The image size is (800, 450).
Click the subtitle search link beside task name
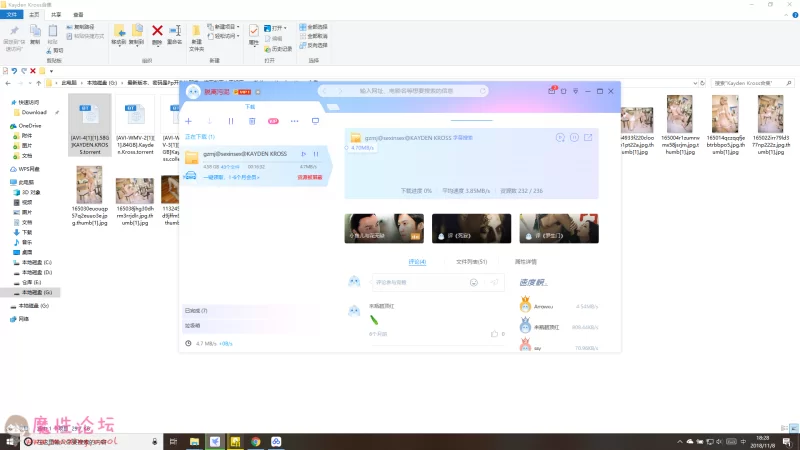click(x=463, y=138)
